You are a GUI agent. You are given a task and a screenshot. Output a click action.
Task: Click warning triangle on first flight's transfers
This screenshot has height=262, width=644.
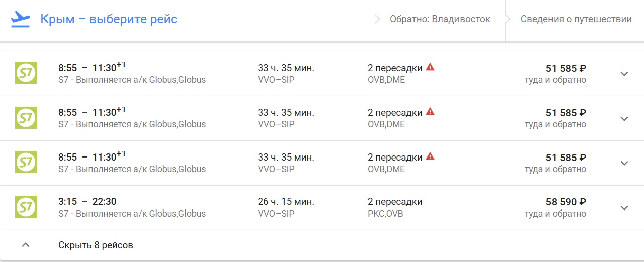point(430,67)
